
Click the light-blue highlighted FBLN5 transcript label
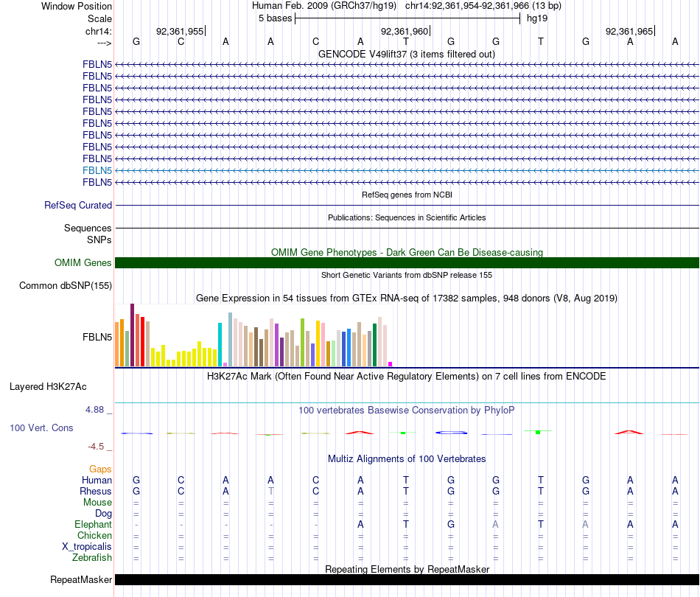tap(97, 170)
